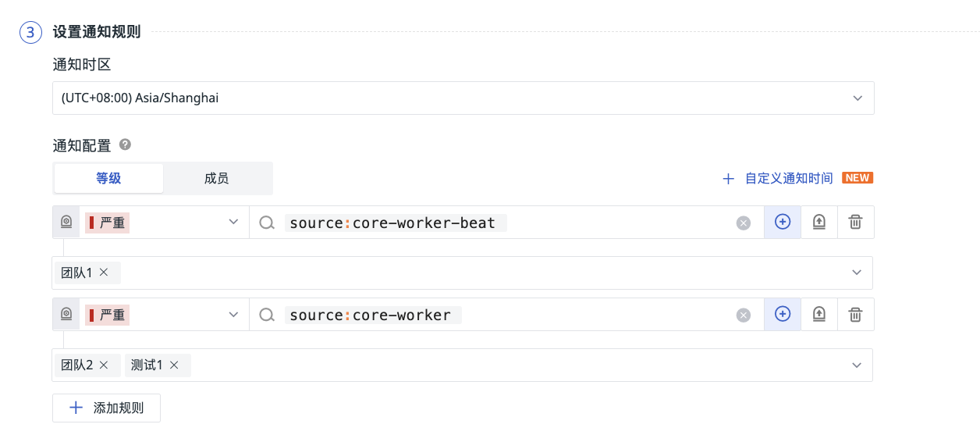
Task: Clear the source:core-worker filter
Action: [744, 315]
